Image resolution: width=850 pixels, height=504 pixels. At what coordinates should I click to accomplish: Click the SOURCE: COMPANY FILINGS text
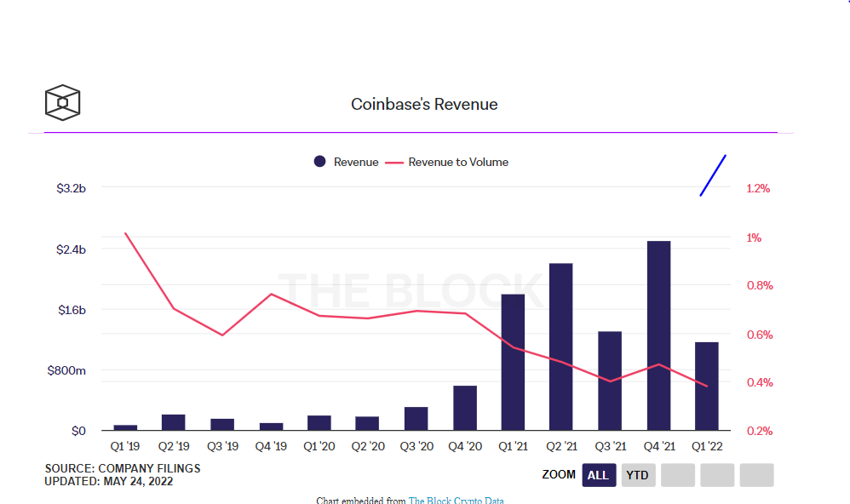(x=123, y=469)
